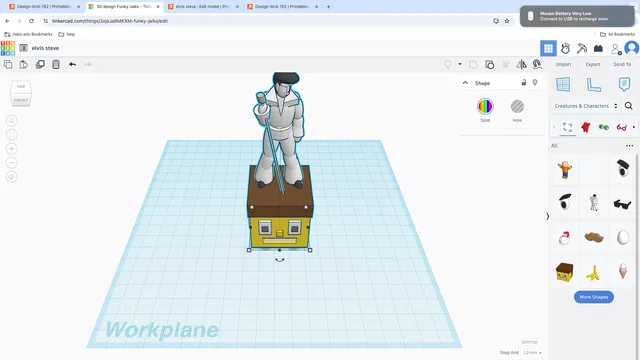Pick the brown mustache shape
Viewport: 640px width, 360px height.
(x=594, y=237)
